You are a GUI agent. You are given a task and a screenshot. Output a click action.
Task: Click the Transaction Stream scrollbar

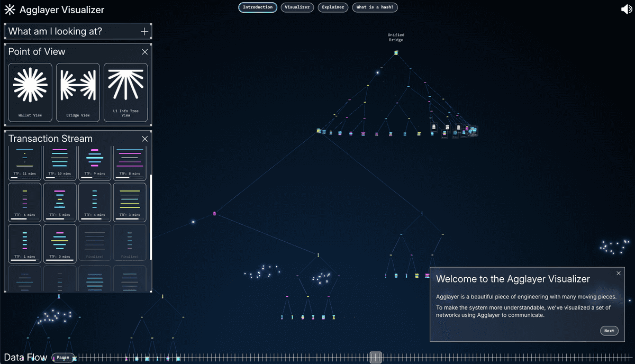coord(151,217)
